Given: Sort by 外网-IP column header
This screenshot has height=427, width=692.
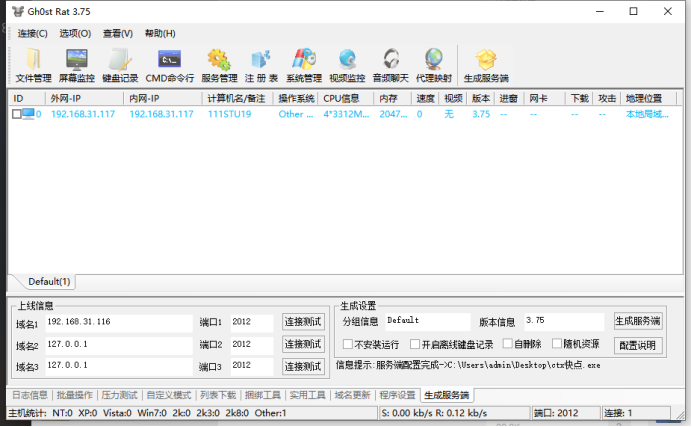Looking at the screenshot, I should 85,98.
